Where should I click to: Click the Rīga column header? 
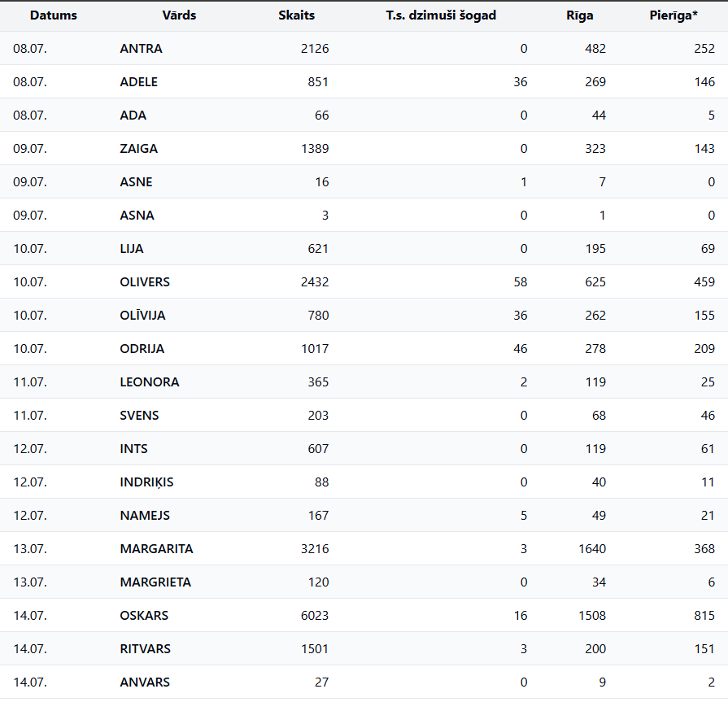coord(579,15)
